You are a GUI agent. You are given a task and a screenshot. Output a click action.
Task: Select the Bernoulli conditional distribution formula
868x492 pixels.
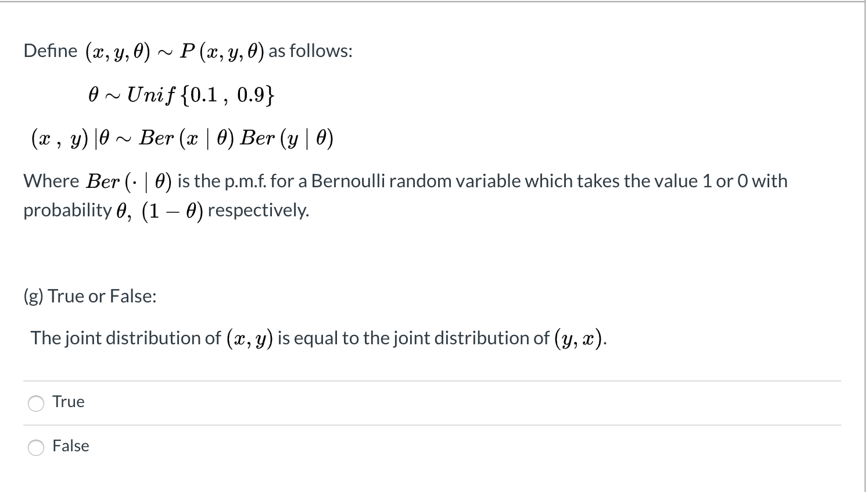point(182,138)
